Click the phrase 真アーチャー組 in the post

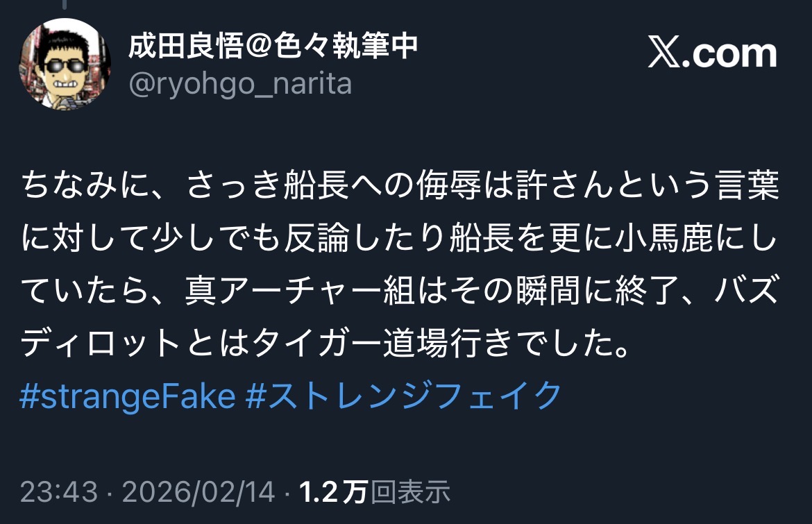[x=300, y=290]
